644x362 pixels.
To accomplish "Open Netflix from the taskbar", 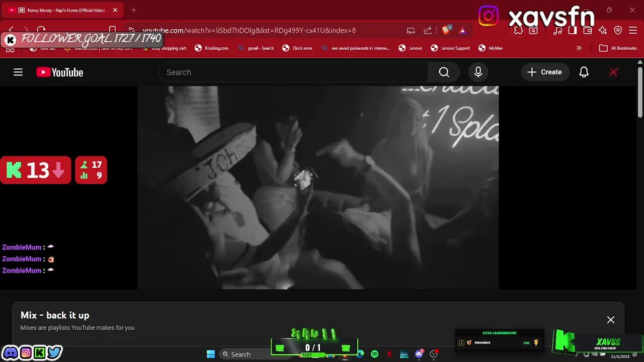I will 389,354.
